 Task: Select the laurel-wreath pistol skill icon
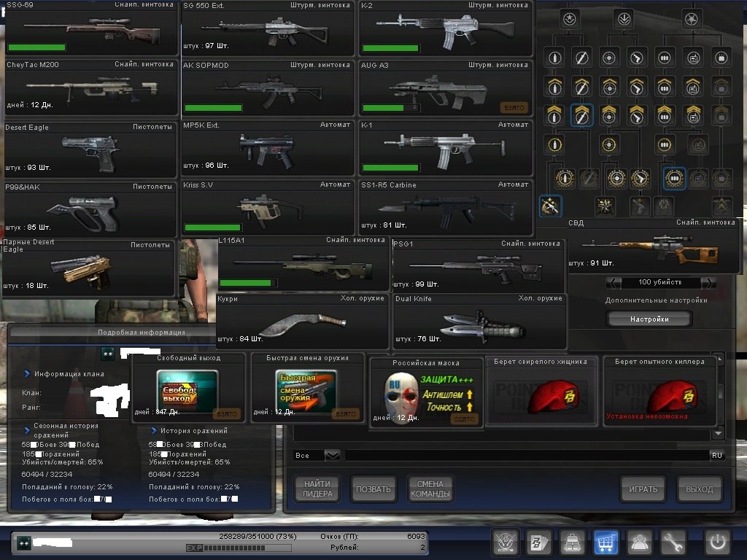coord(640,178)
